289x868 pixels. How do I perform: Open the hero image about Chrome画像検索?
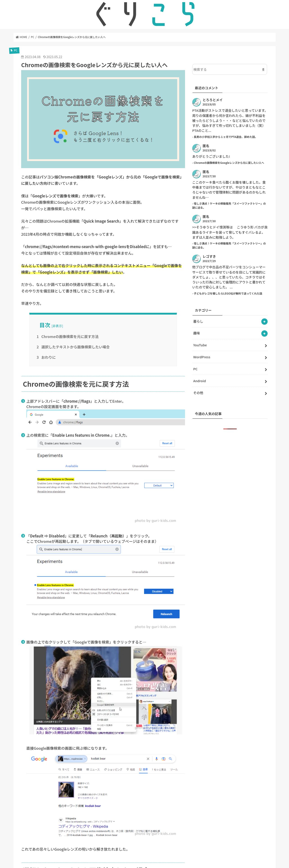pyautogui.click(x=103, y=119)
